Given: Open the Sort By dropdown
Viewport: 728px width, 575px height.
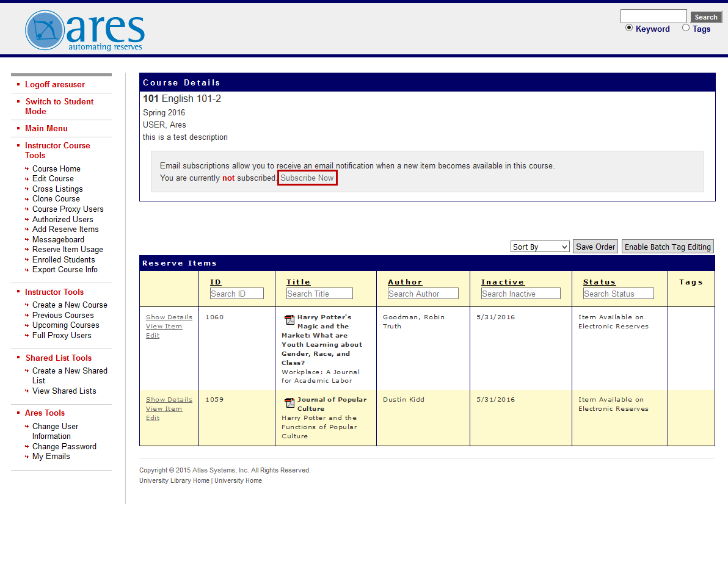Looking at the screenshot, I should point(539,246).
